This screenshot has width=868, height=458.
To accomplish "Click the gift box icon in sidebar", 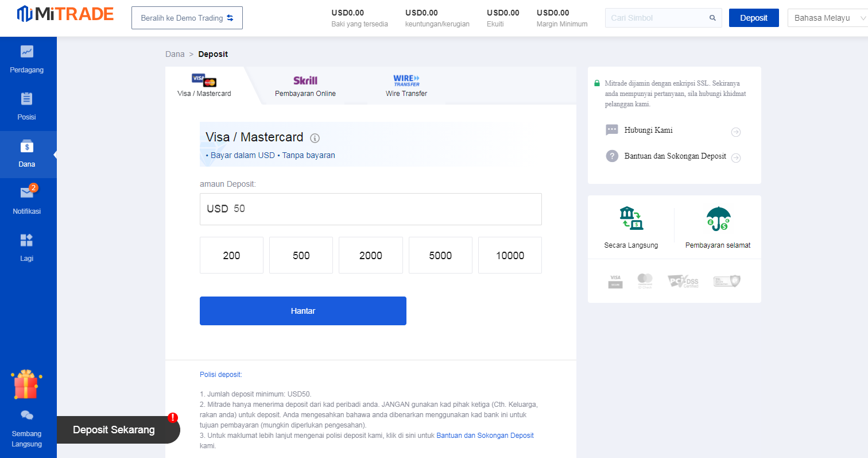I will pos(25,385).
